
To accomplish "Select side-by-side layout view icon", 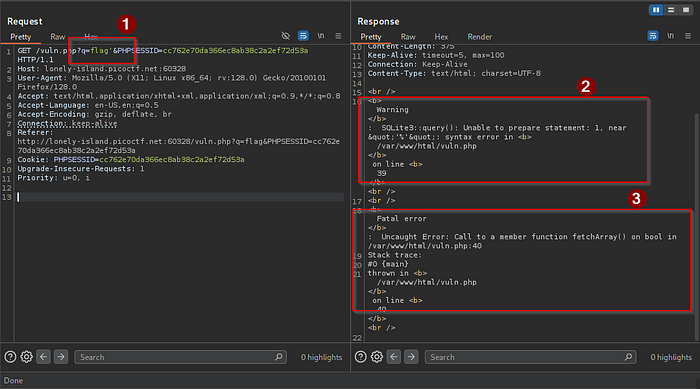I will (656, 10).
